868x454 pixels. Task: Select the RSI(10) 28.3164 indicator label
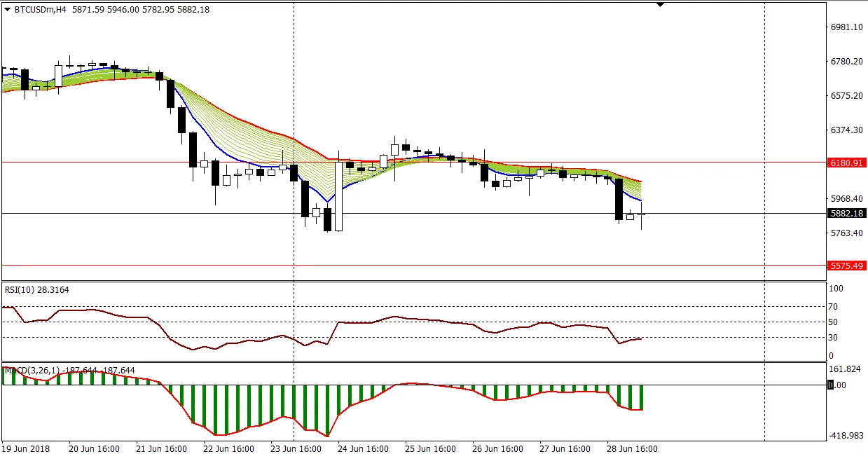[x=36, y=289]
